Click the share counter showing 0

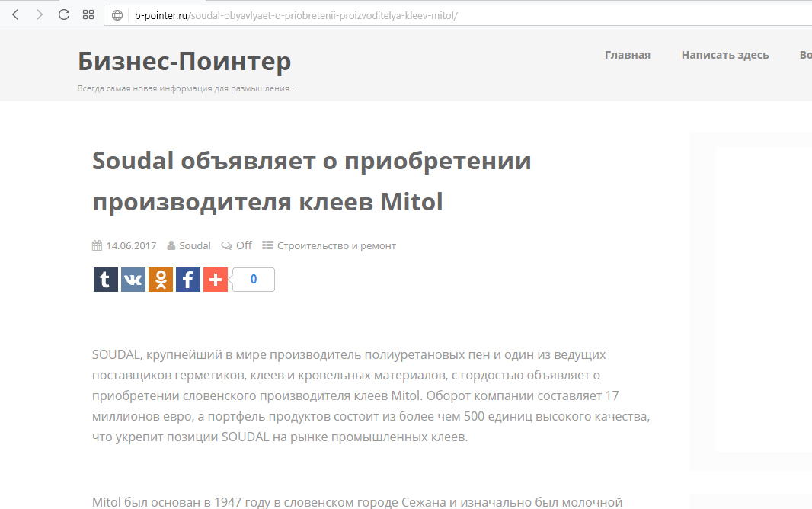point(253,280)
